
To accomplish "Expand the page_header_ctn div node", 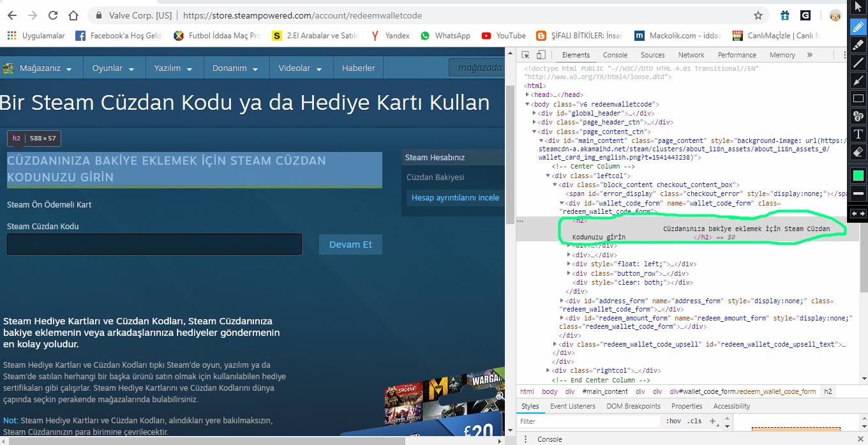I will pyautogui.click(x=535, y=122).
